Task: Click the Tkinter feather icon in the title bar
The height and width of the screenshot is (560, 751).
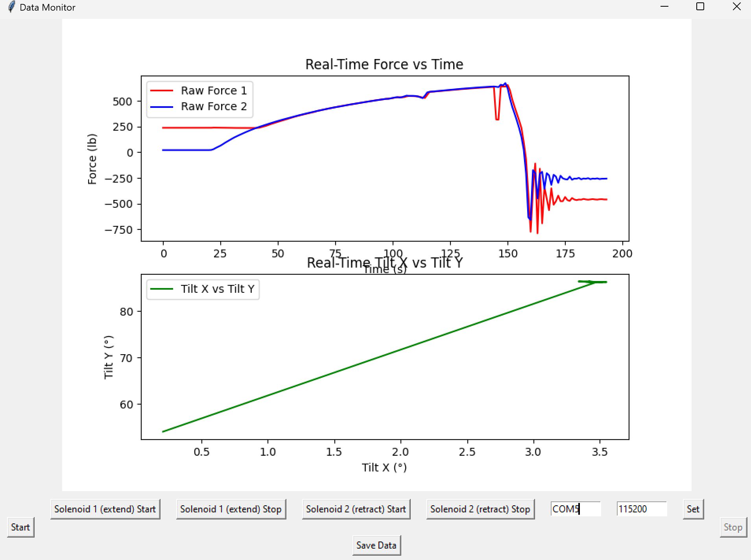Action: [11, 7]
